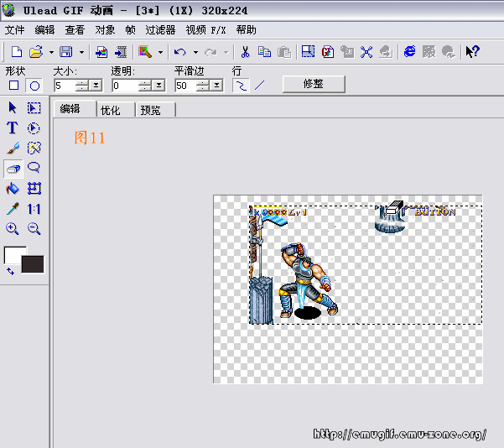The height and width of the screenshot is (448, 504).
Task: Select the Pick arrow tool
Action: pyautogui.click(x=13, y=107)
